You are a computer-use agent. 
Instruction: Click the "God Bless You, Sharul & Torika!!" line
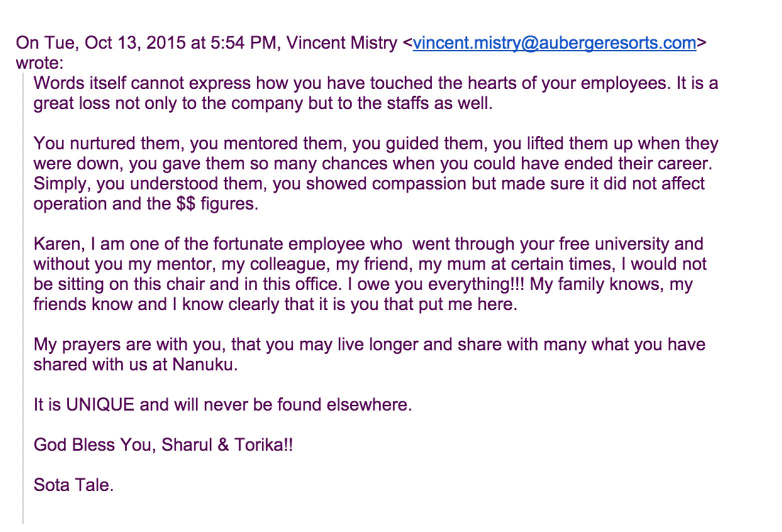click(163, 444)
